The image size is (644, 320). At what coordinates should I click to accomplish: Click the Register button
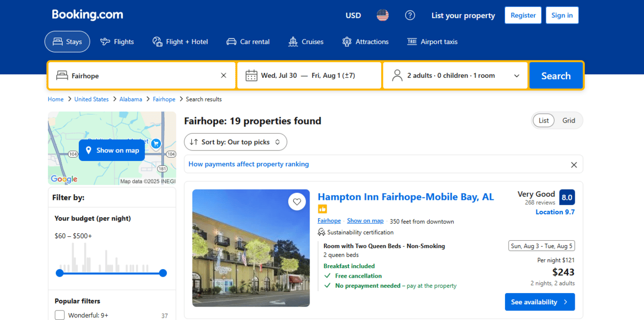(x=523, y=15)
